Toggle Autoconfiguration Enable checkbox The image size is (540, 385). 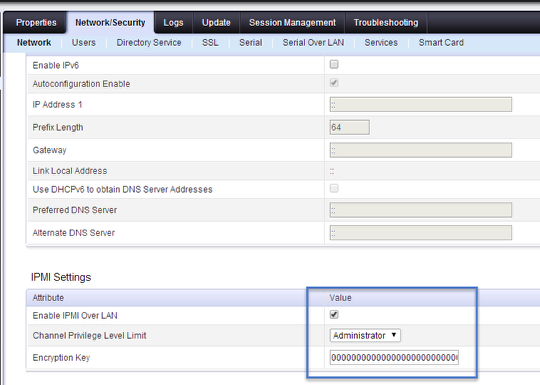point(334,83)
